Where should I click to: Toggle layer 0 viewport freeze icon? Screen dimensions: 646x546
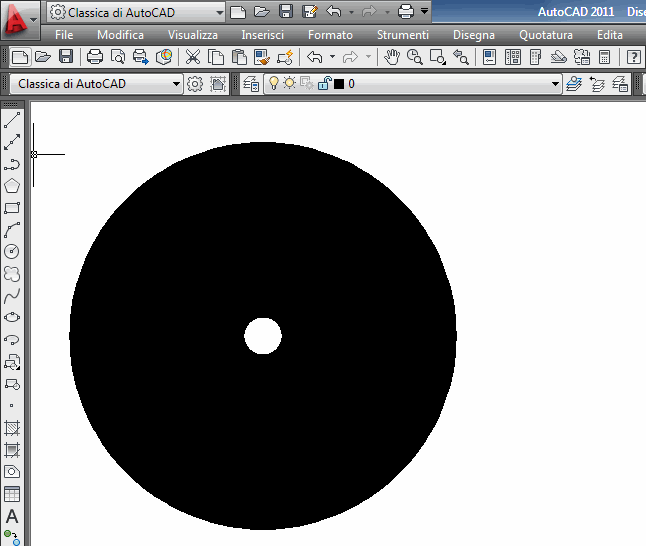(x=307, y=84)
